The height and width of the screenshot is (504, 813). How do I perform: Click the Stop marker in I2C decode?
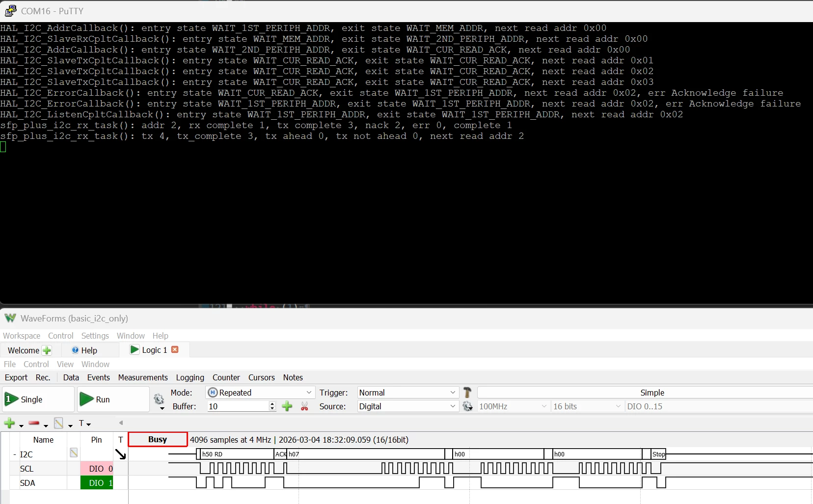tap(658, 454)
